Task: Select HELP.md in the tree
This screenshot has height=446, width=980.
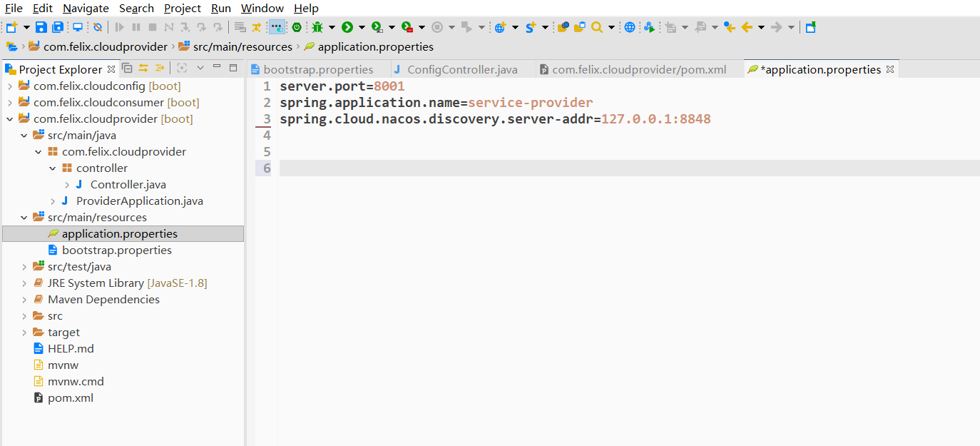Action: [x=71, y=349]
